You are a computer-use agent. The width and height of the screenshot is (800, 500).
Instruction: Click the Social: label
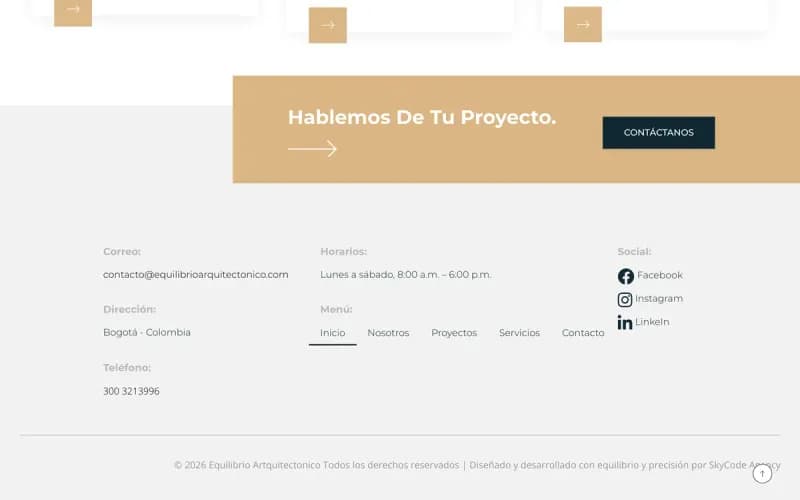point(634,252)
